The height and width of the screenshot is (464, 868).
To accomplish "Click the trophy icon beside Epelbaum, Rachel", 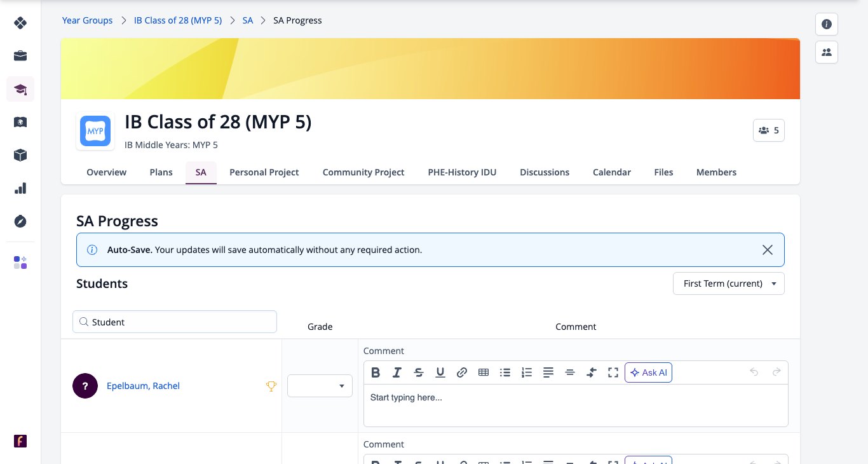I will click(271, 386).
